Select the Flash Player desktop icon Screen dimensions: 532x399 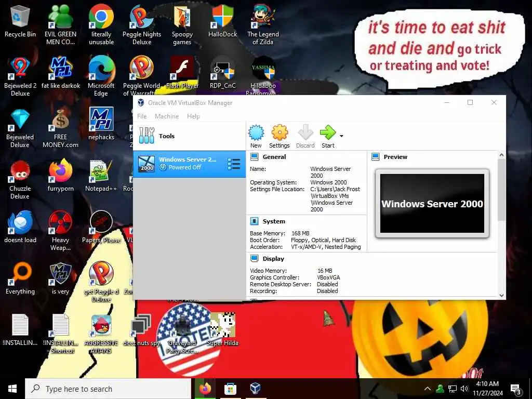click(x=182, y=73)
